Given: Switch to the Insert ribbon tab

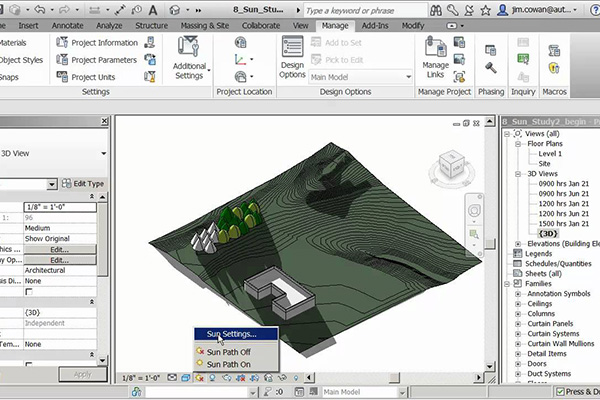Looking at the screenshot, I should pyautogui.click(x=28, y=26).
